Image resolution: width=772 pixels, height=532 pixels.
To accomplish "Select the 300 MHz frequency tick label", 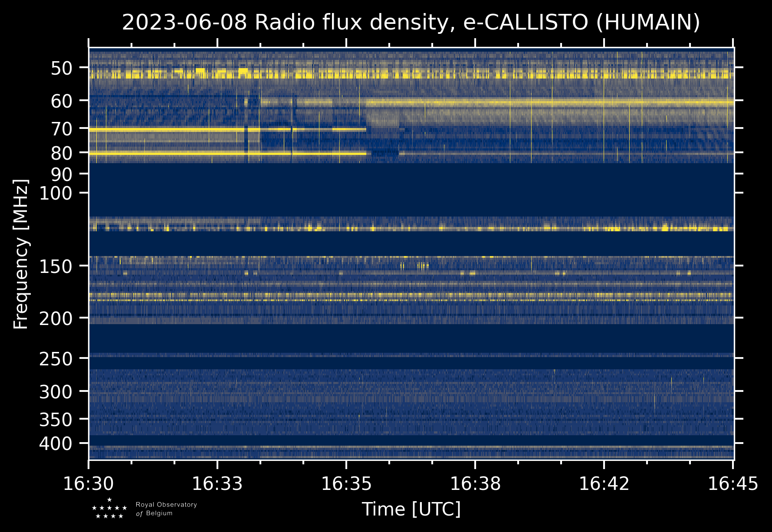I will point(56,392).
